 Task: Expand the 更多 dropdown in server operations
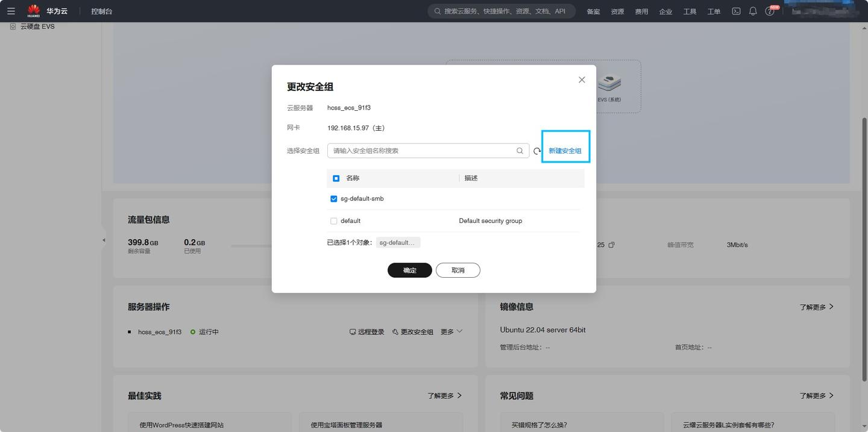tap(451, 332)
